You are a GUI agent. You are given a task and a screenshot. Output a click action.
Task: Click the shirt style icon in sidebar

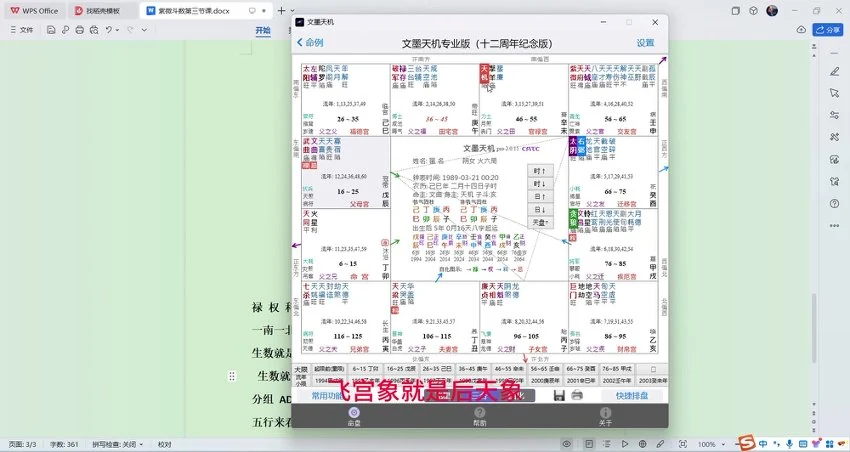[x=834, y=182]
